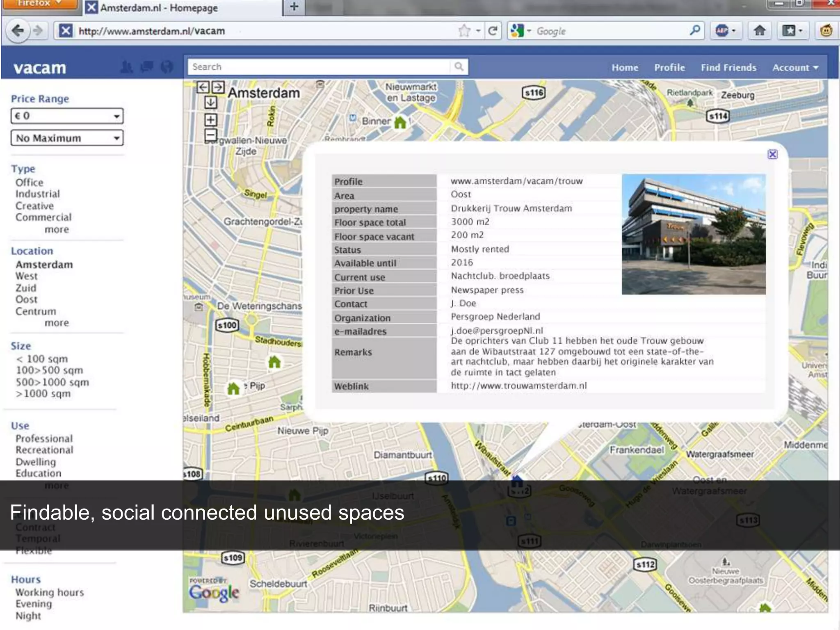Open profile link www.amsterdam/vacam/trouw
Viewport: 840px width, 630px height.
pos(516,181)
